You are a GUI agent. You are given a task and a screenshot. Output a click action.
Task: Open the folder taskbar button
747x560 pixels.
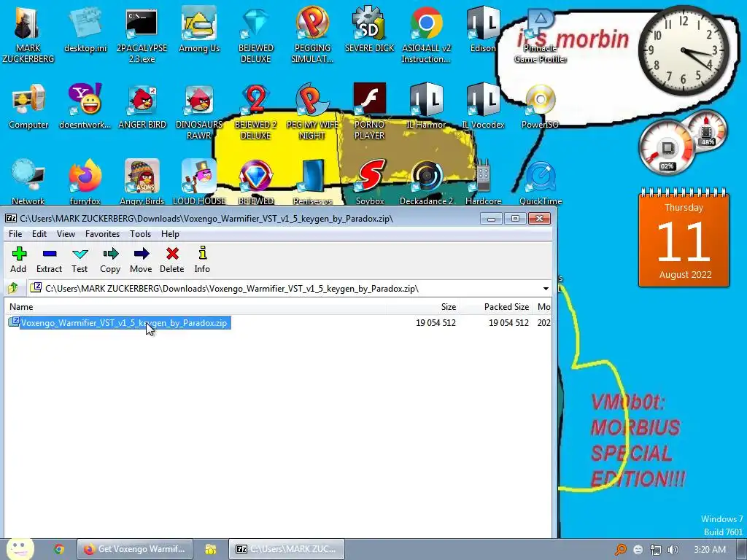[211, 549]
